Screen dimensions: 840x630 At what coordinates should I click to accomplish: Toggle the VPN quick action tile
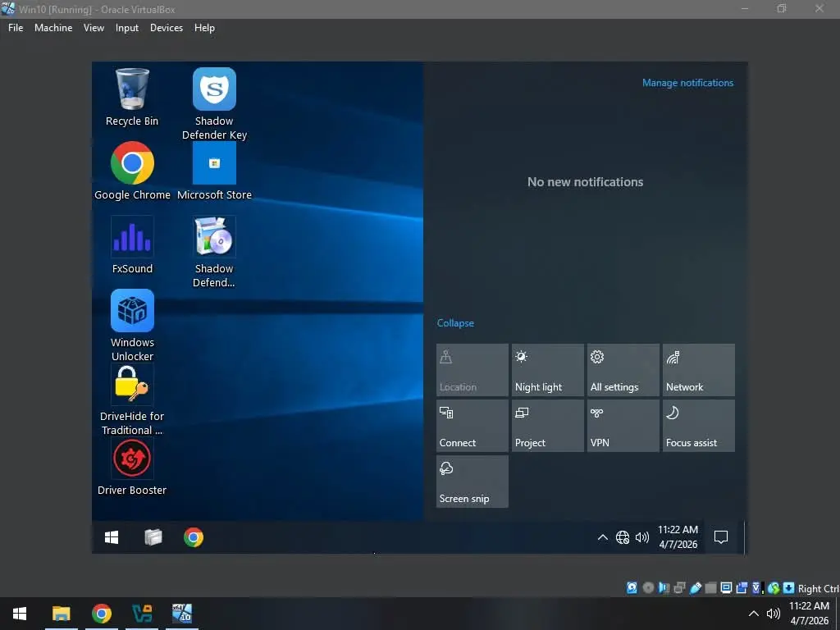[x=623, y=426]
